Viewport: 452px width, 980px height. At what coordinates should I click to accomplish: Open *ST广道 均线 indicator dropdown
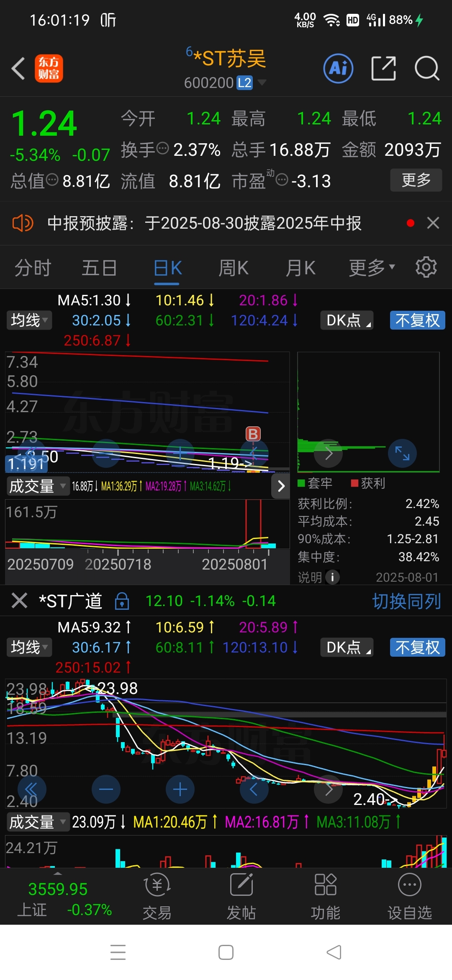tap(29, 647)
